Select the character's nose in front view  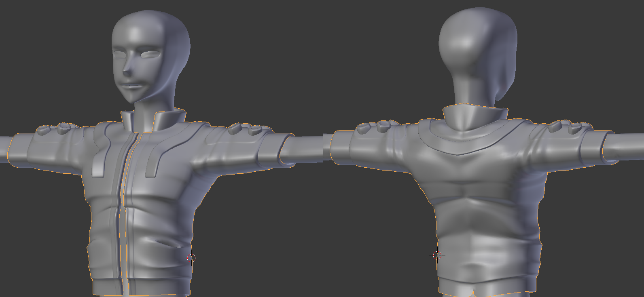(x=127, y=70)
